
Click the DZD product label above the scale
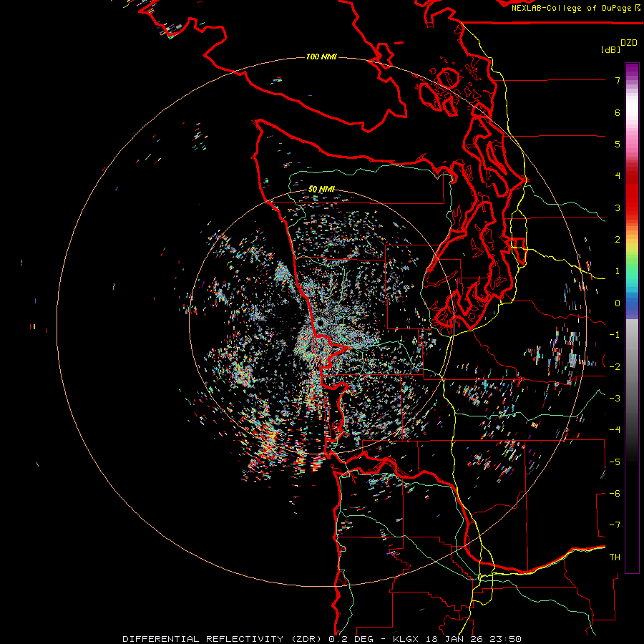pyautogui.click(x=629, y=43)
